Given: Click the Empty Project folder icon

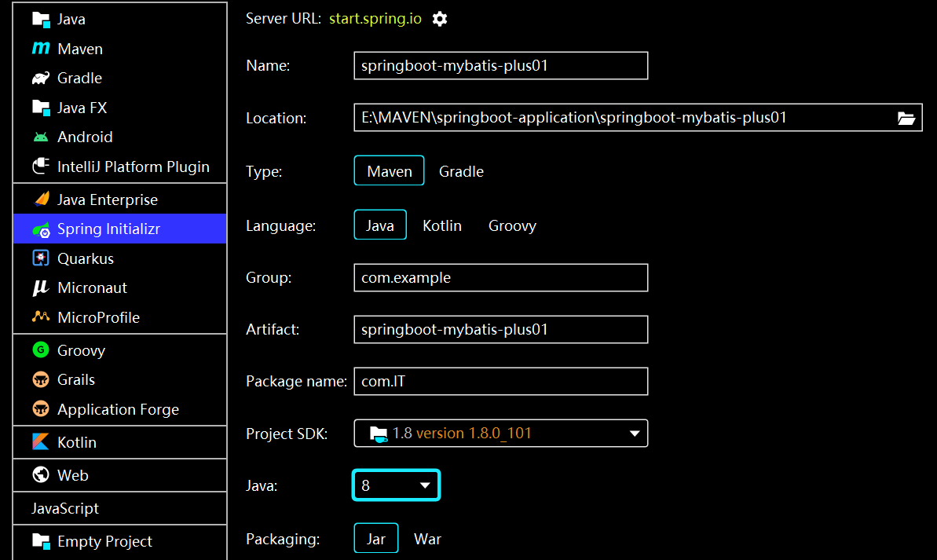Looking at the screenshot, I should (41, 541).
